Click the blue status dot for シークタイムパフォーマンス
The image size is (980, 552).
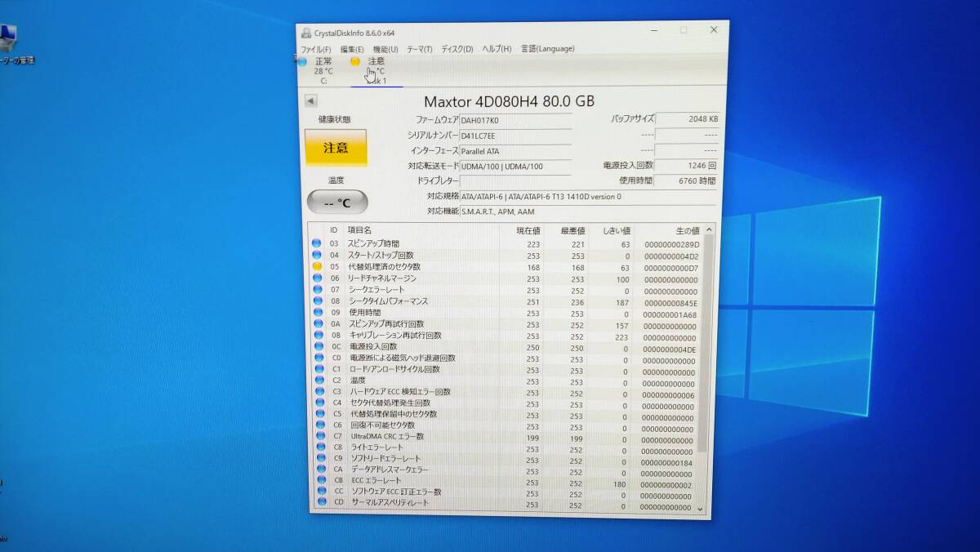[316, 301]
